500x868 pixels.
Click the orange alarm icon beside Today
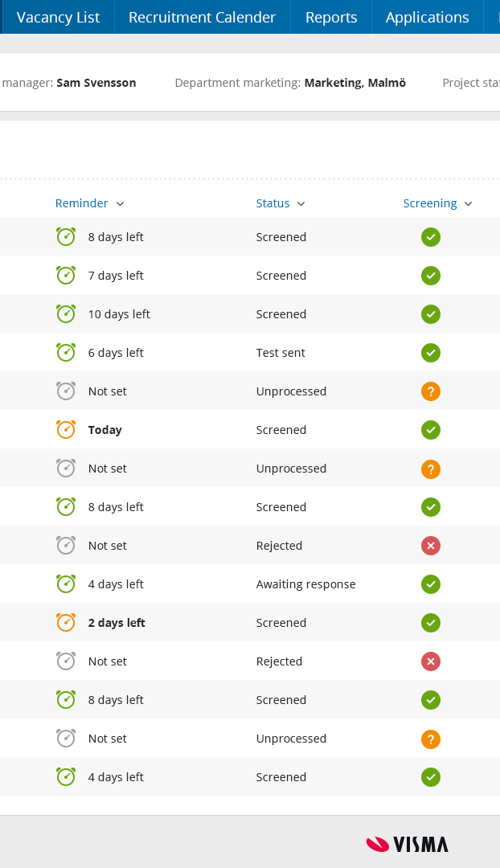66,429
